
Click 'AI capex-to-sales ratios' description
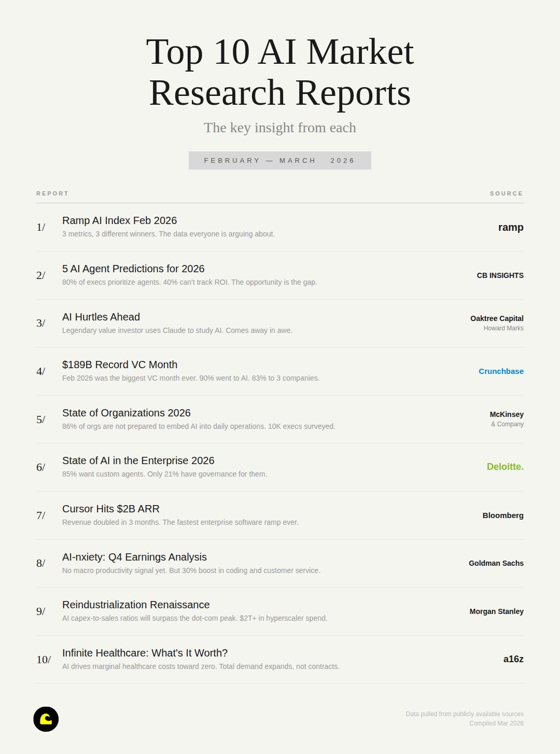tap(195, 618)
